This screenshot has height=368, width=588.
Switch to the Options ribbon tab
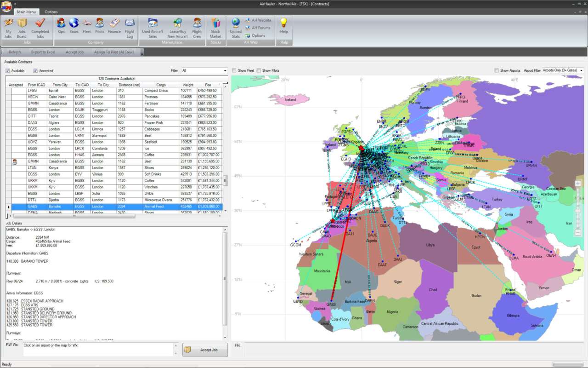tap(51, 12)
